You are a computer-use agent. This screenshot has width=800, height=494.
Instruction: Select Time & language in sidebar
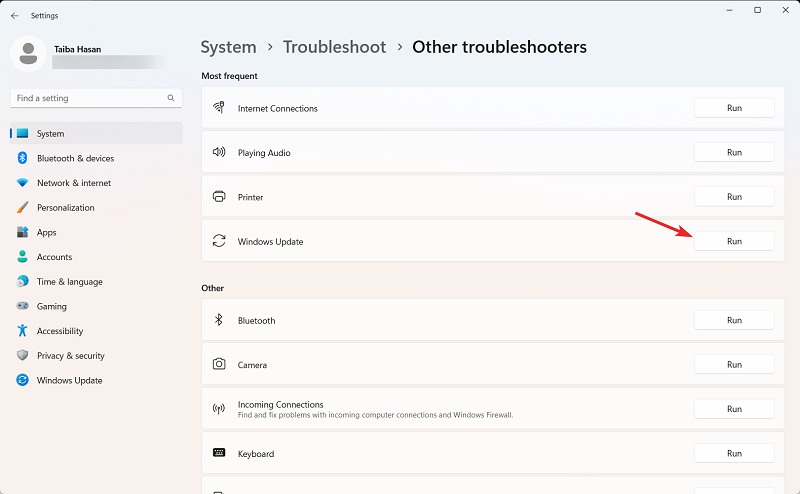tap(69, 282)
